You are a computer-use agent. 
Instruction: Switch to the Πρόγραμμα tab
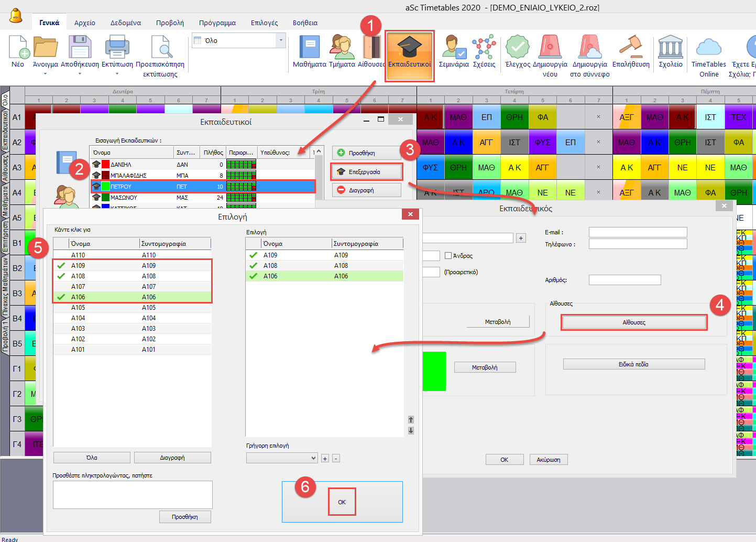pyautogui.click(x=217, y=23)
